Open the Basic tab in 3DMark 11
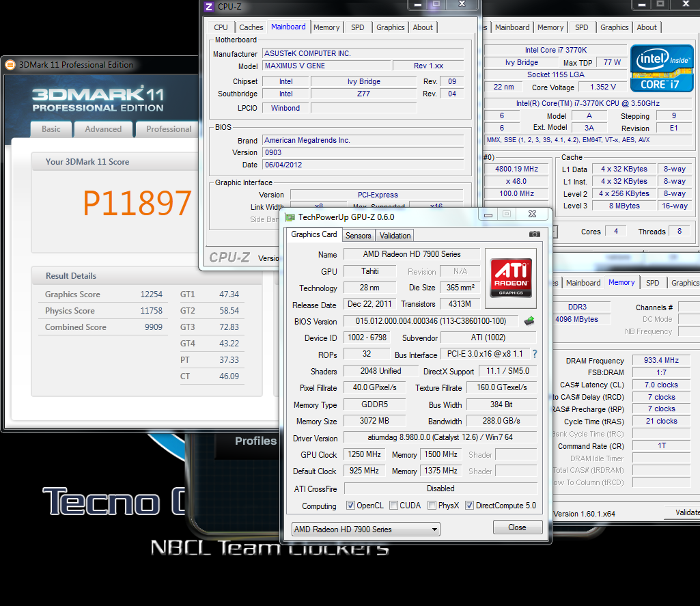The width and height of the screenshot is (700, 606). pos(51,129)
